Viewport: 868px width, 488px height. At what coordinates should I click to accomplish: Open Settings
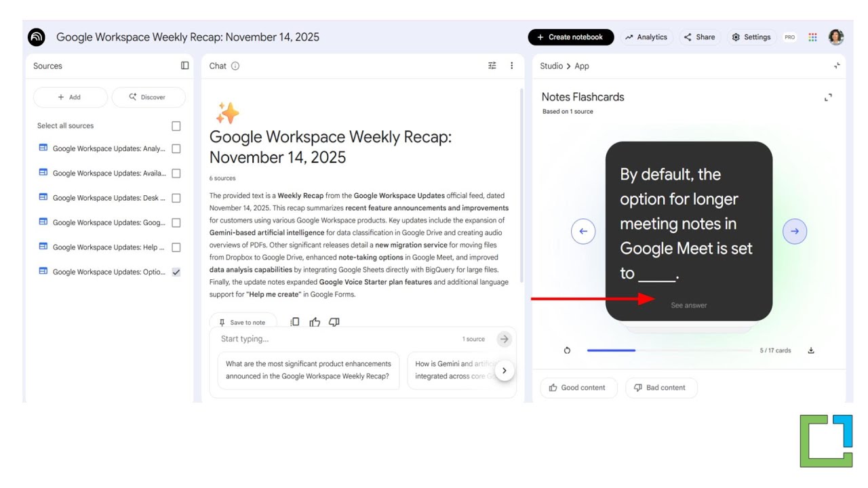pyautogui.click(x=752, y=37)
